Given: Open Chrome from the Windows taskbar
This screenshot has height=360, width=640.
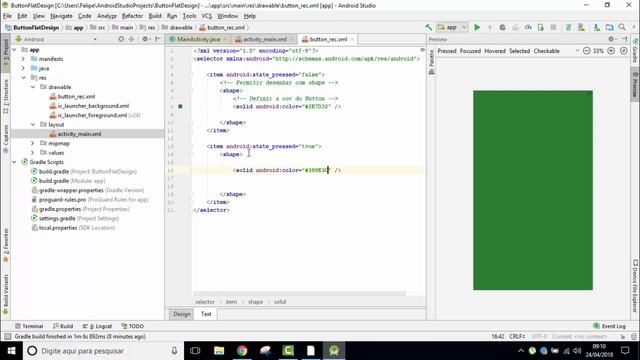Looking at the screenshot, I should (x=242, y=351).
